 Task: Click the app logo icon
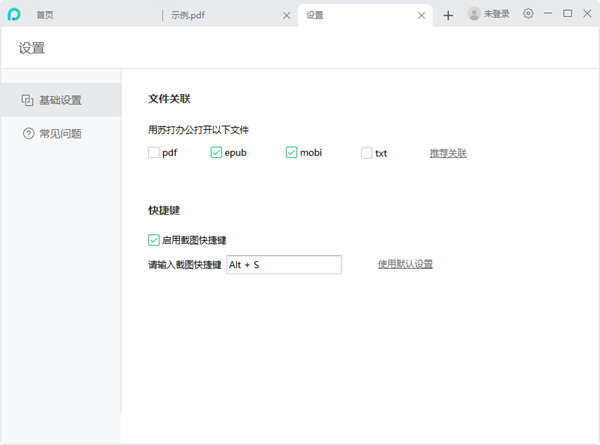click(x=14, y=15)
